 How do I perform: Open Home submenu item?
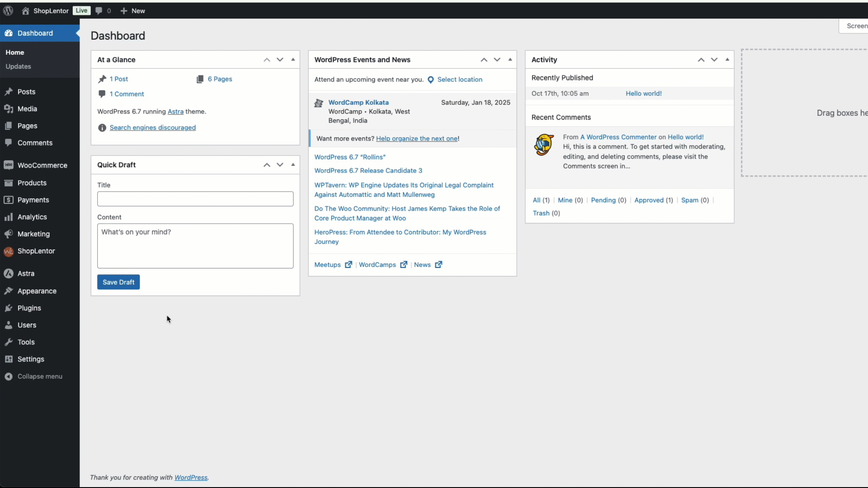click(14, 52)
